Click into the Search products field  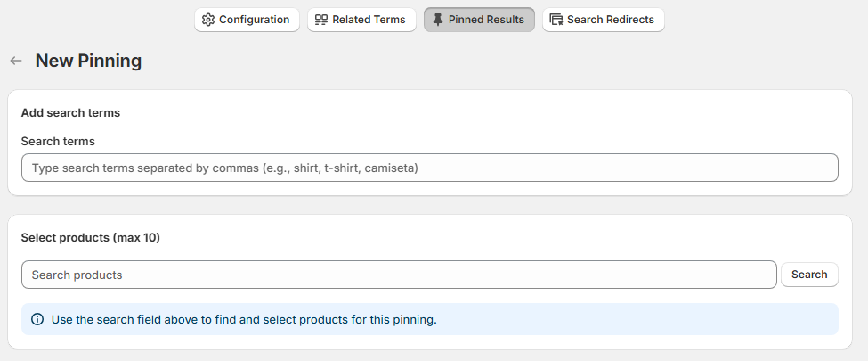click(399, 275)
